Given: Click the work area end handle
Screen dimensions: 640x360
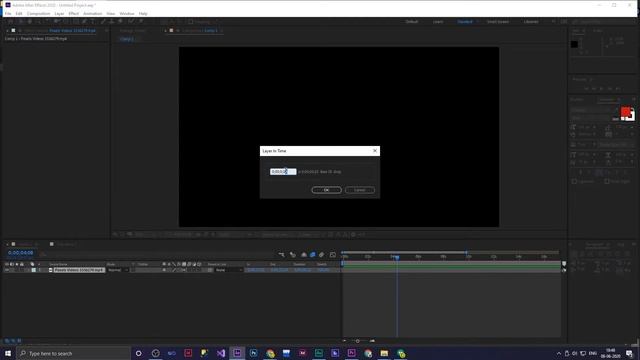Looking at the screenshot, I should 467,253.
